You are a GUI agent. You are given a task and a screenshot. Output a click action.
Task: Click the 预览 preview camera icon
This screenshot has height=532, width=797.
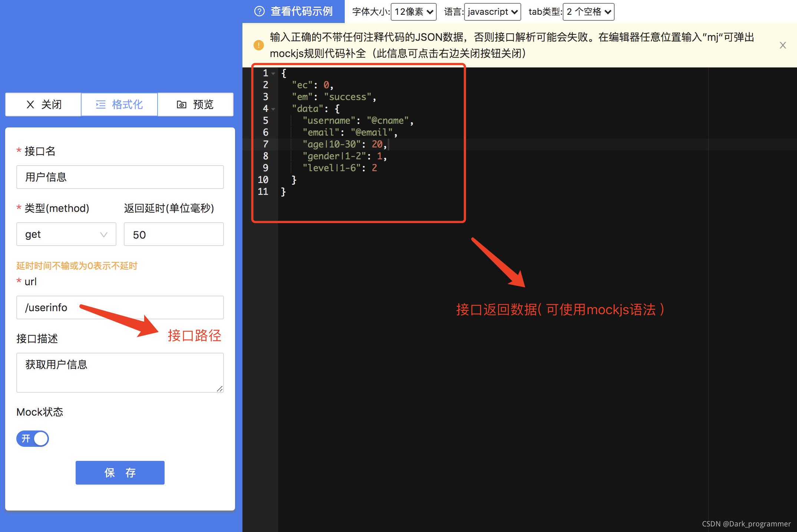[181, 105]
